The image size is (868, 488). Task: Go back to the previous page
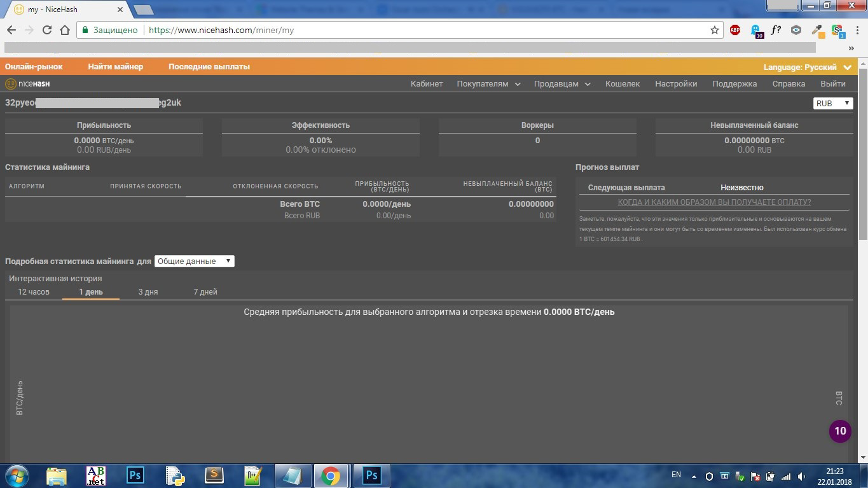pyautogui.click(x=11, y=30)
